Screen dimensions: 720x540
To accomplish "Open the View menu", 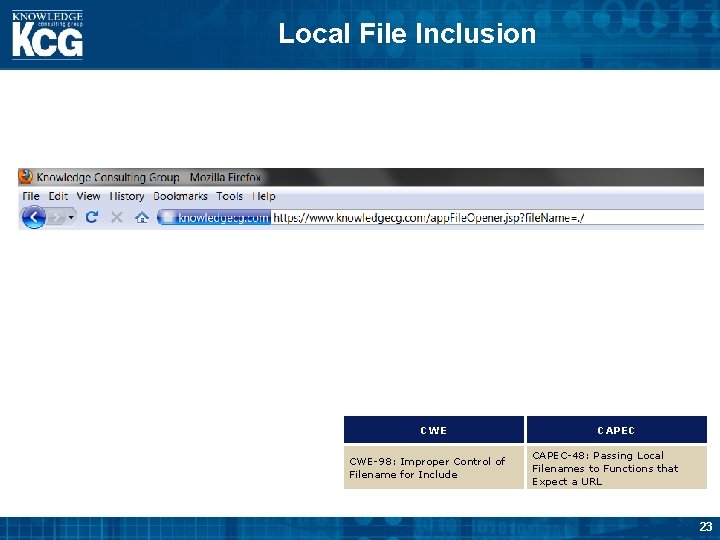I will [88, 196].
